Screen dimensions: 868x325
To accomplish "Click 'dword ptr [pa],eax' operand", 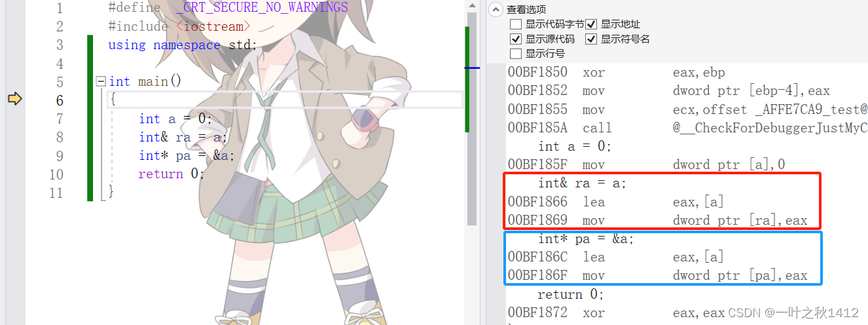I will 740,275.
